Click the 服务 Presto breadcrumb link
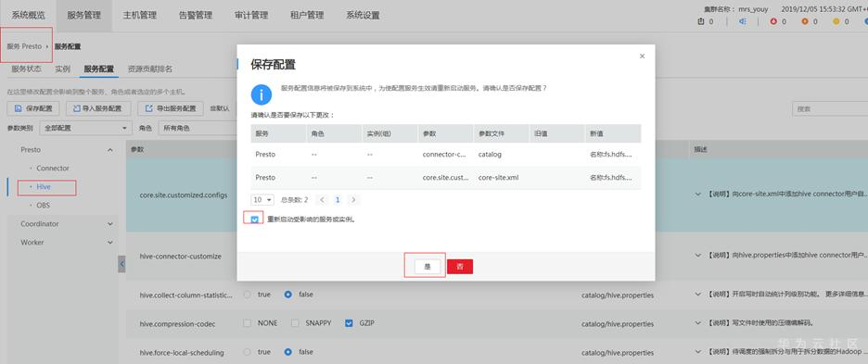868x364 pixels. coord(24,46)
